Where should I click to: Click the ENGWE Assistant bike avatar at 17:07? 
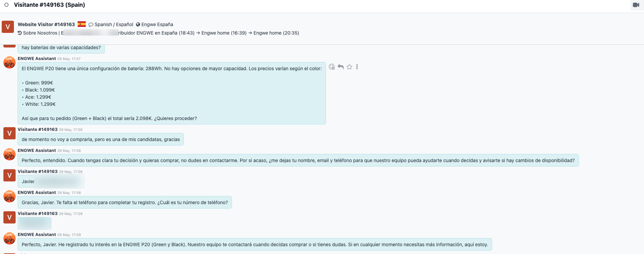(x=9, y=62)
